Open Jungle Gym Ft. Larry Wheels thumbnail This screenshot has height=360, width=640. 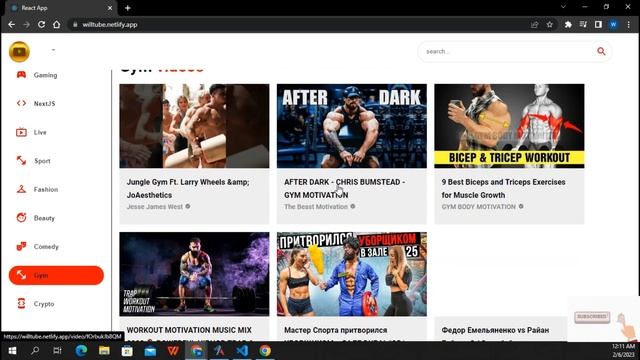[194, 126]
